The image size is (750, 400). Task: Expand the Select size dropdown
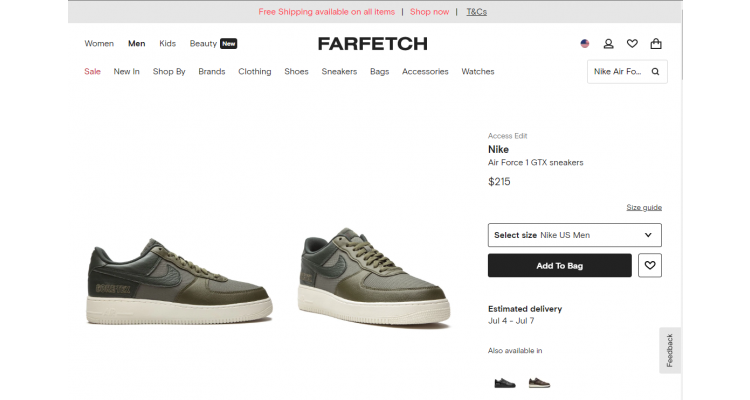pyautogui.click(x=574, y=235)
